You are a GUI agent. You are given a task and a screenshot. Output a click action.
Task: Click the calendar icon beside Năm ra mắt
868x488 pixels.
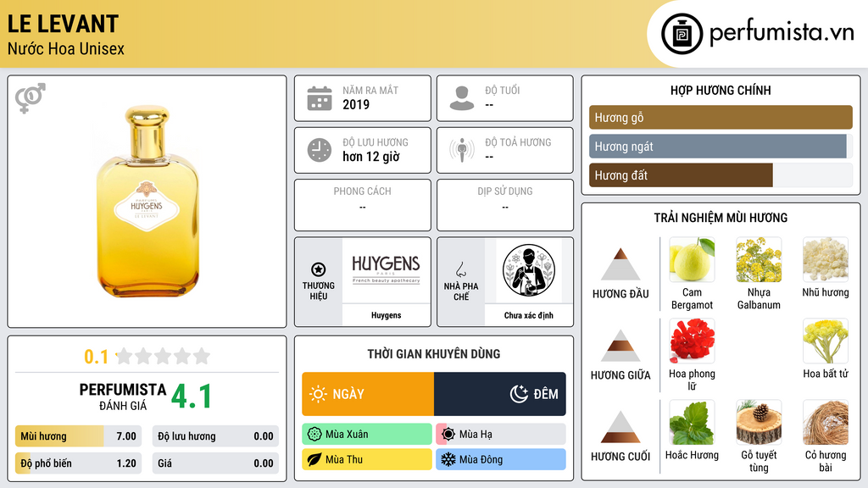(x=320, y=98)
